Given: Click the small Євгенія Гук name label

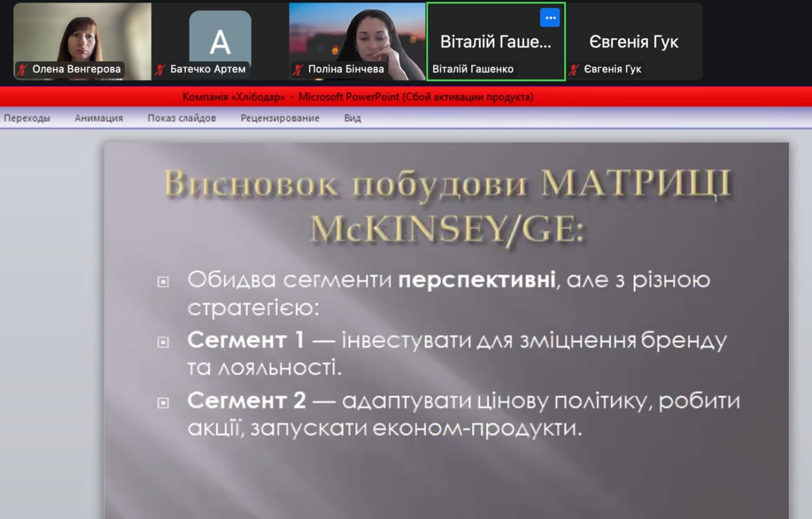Looking at the screenshot, I should click(613, 69).
